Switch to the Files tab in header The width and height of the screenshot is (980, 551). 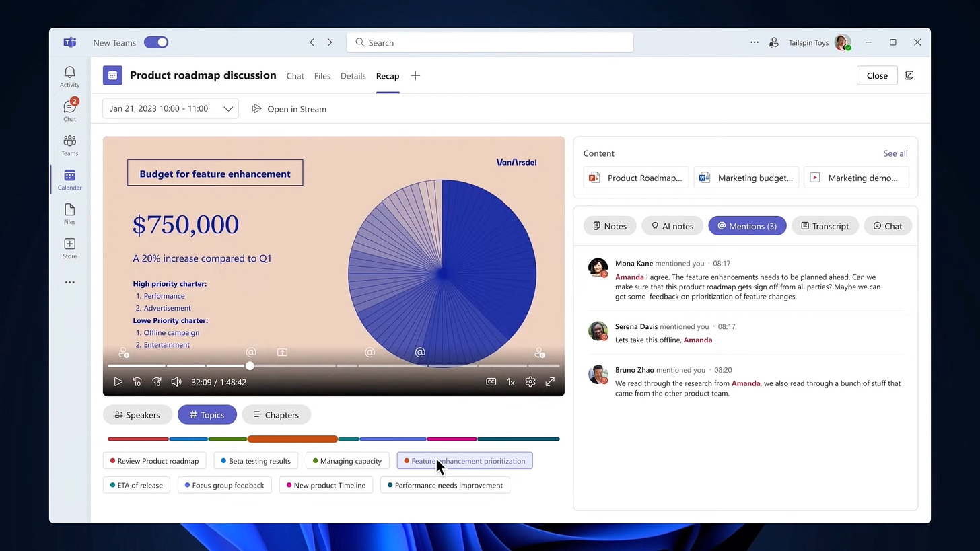tap(322, 76)
